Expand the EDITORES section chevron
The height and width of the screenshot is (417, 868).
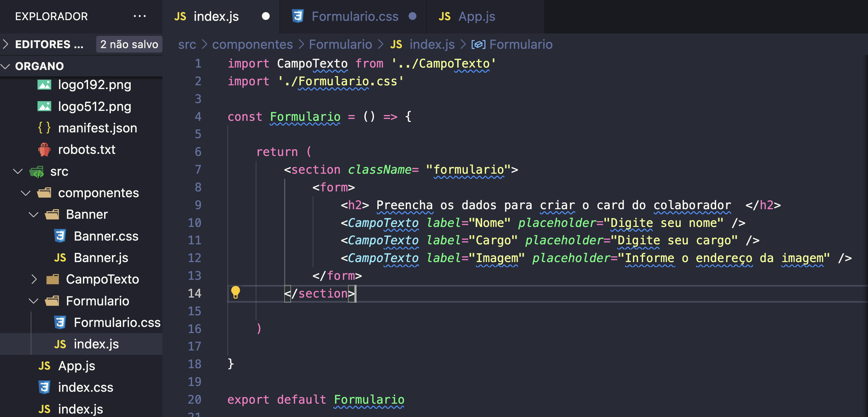tap(5, 44)
